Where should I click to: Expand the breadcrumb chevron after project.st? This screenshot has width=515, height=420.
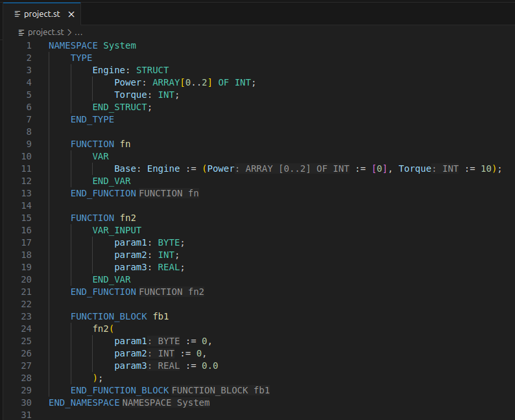pyautogui.click(x=69, y=32)
